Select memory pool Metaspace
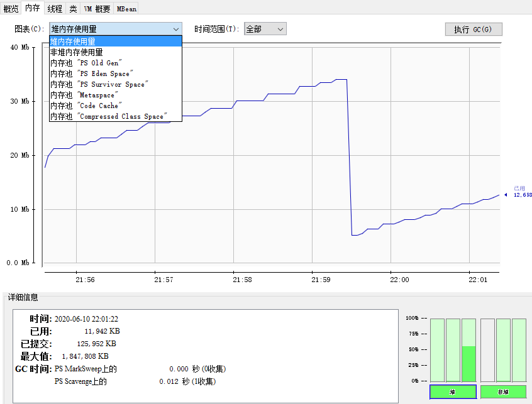This screenshot has height=404, width=532. coord(115,96)
